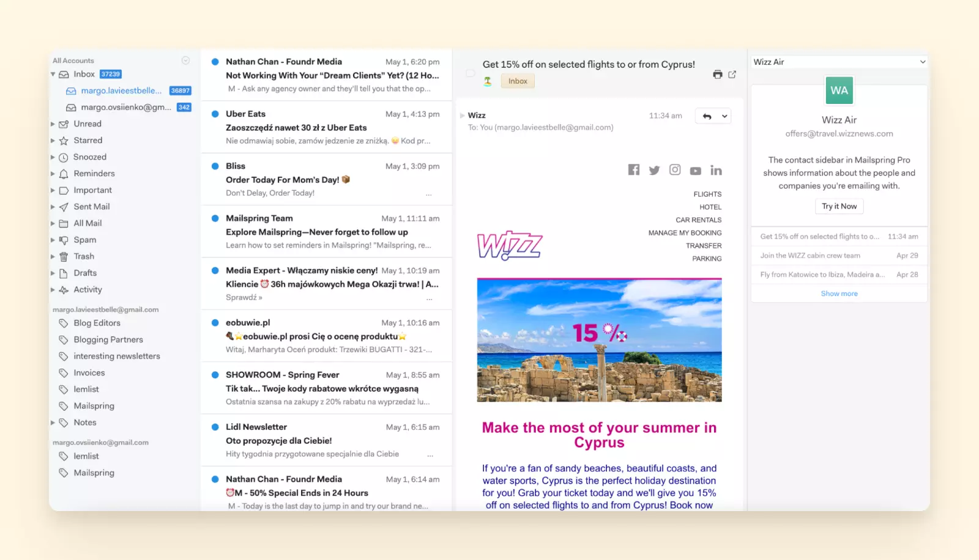The height and width of the screenshot is (560, 979).
Task: Toggle unread dot on eobuwie.pl email
Action: tap(215, 323)
